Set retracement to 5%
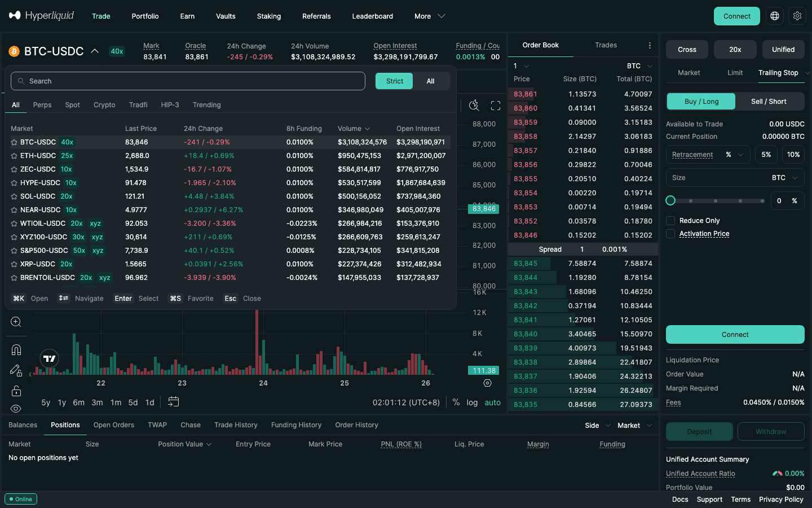This screenshot has width=812, height=508. pos(766,155)
